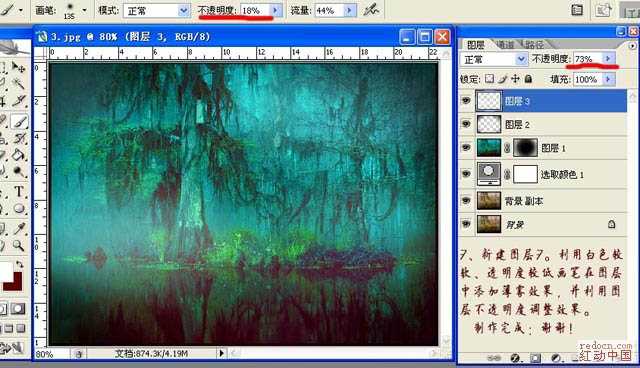Viewport: 640px width, 368px height.
Task: Click the foreground white color swatch
Action: (x=6, y=273)
